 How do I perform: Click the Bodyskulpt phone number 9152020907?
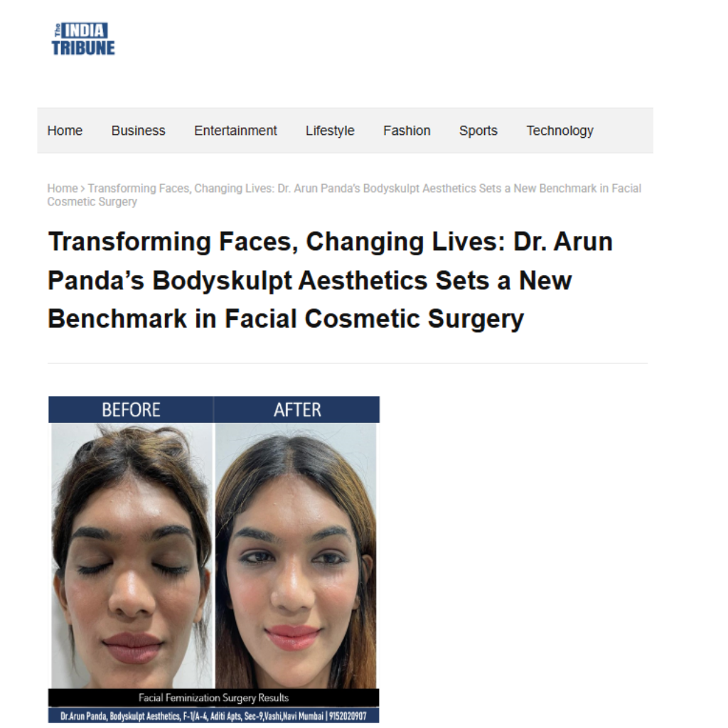coord(348,716)
